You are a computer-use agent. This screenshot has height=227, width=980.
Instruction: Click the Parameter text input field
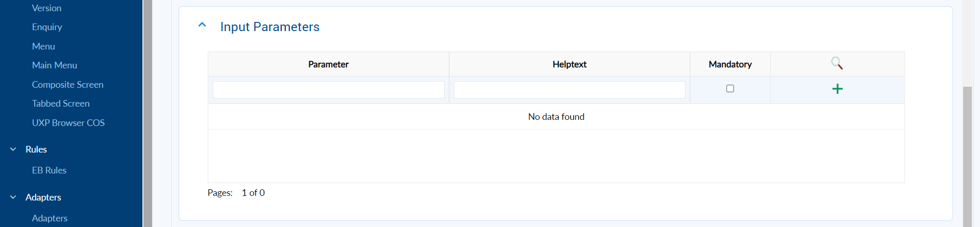coord(328,90)
